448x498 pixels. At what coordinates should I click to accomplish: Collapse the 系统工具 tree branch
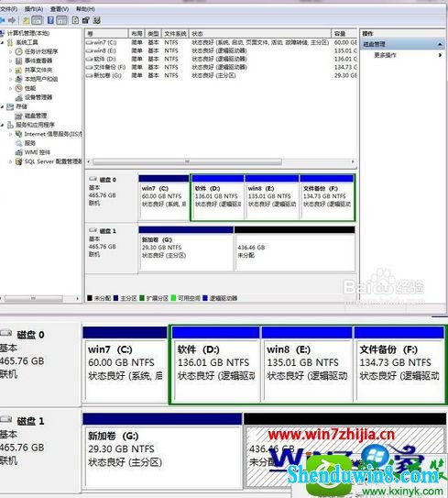click(x=3, y=42)
